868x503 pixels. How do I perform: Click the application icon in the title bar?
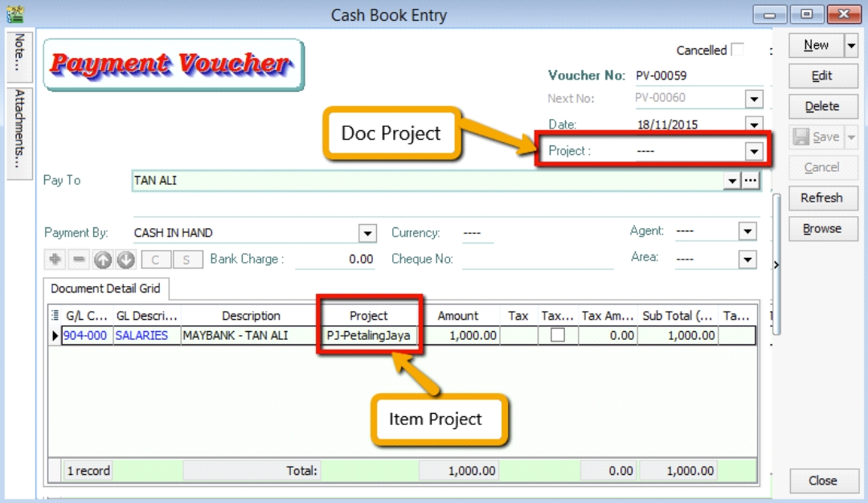[x=14, y=14]
